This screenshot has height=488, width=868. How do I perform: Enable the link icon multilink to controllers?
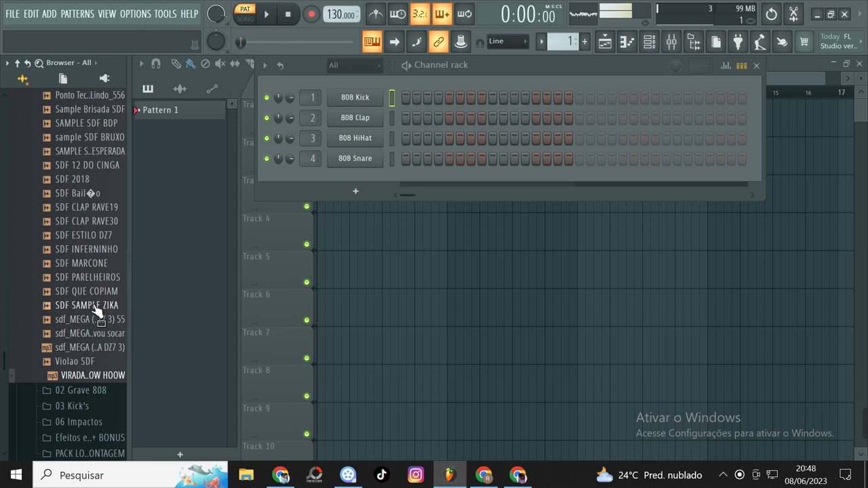(438, 42)
